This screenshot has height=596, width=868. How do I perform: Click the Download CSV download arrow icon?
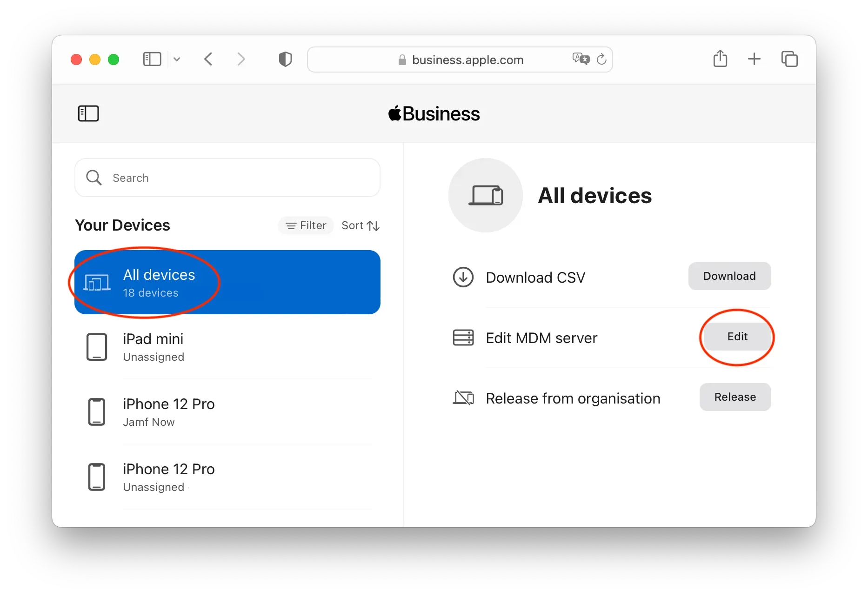click(x=463, y=277)
